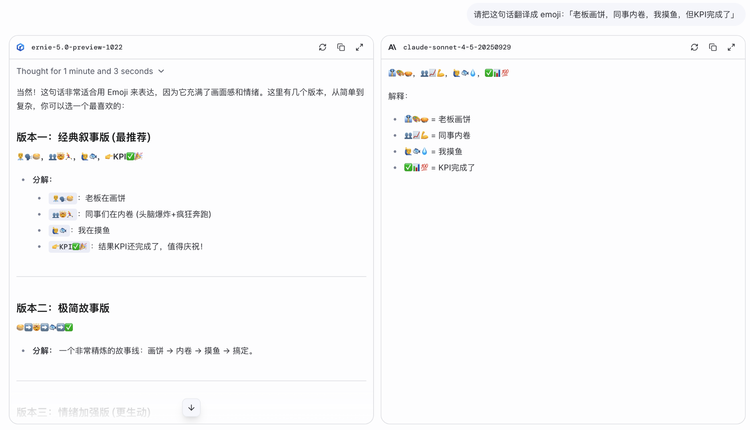Viewport: 750px width, 430px height.
Task: Click the 版本一：经典叙事版 heading
Action: click(83, 137)
